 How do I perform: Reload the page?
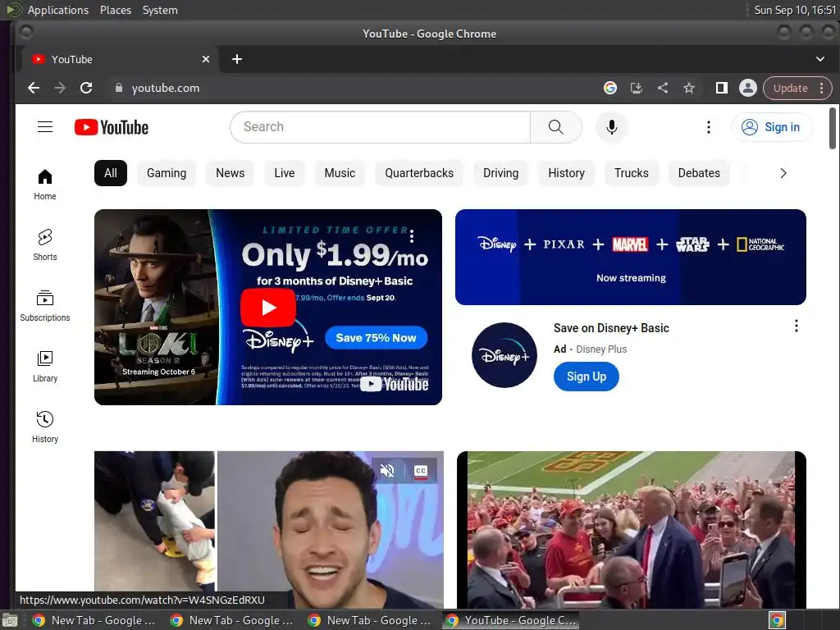tap(86, 88)
